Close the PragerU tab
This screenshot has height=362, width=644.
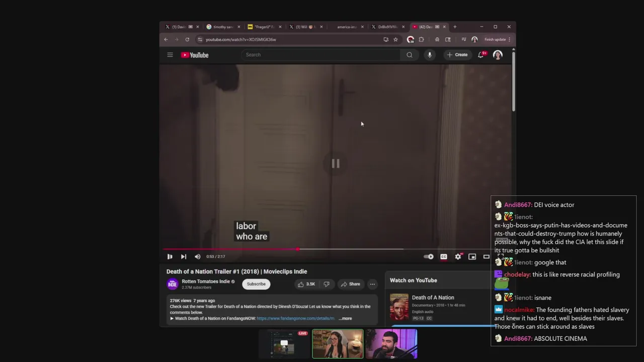tap(280, 27)
